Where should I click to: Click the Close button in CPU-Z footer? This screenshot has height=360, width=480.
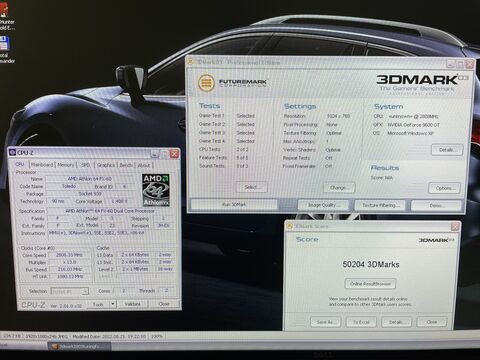tap(164, 304)
